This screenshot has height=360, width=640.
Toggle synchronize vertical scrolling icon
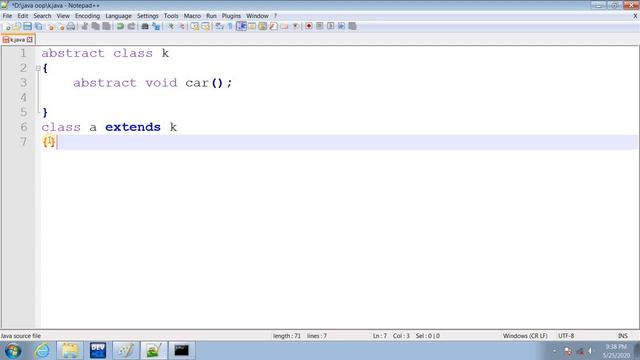[x=195, y=27]
